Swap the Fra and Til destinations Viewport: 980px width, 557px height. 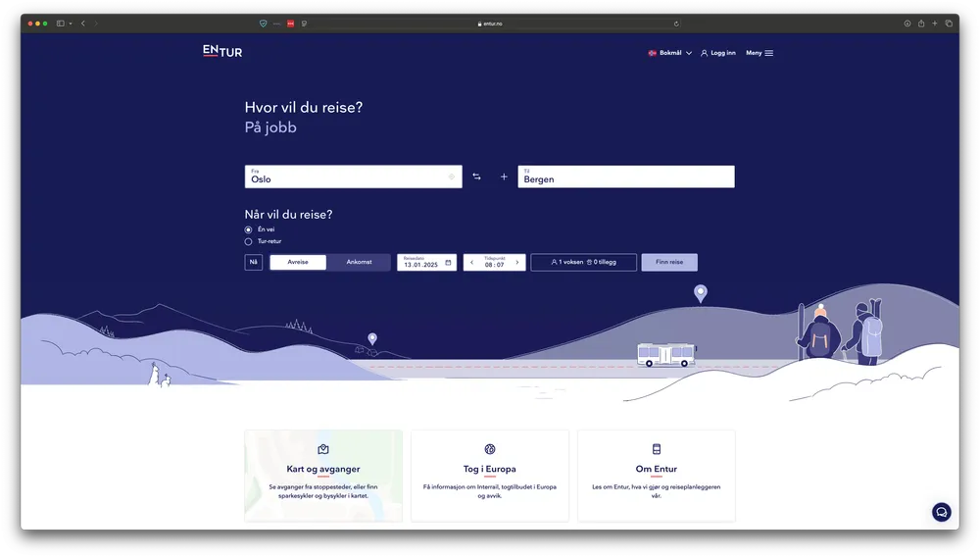coord(476,177)
